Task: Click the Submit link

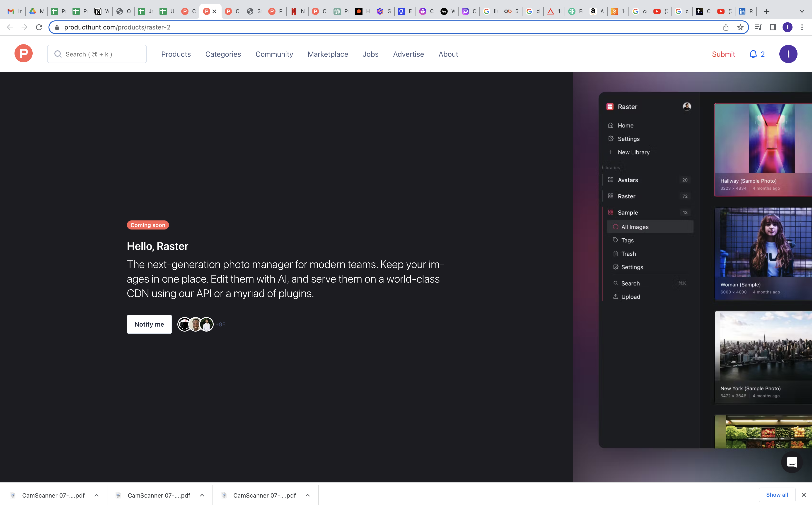Action: click(x=723, y=54)
